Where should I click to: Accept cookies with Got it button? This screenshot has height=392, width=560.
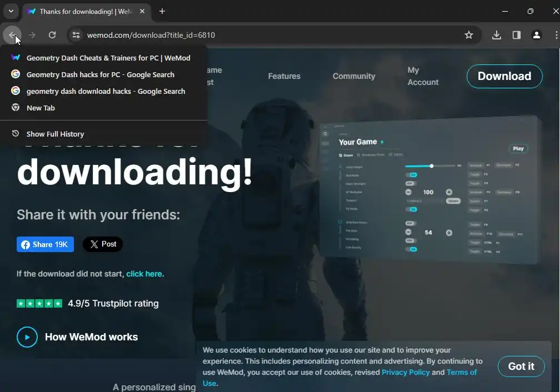[521, 366]
